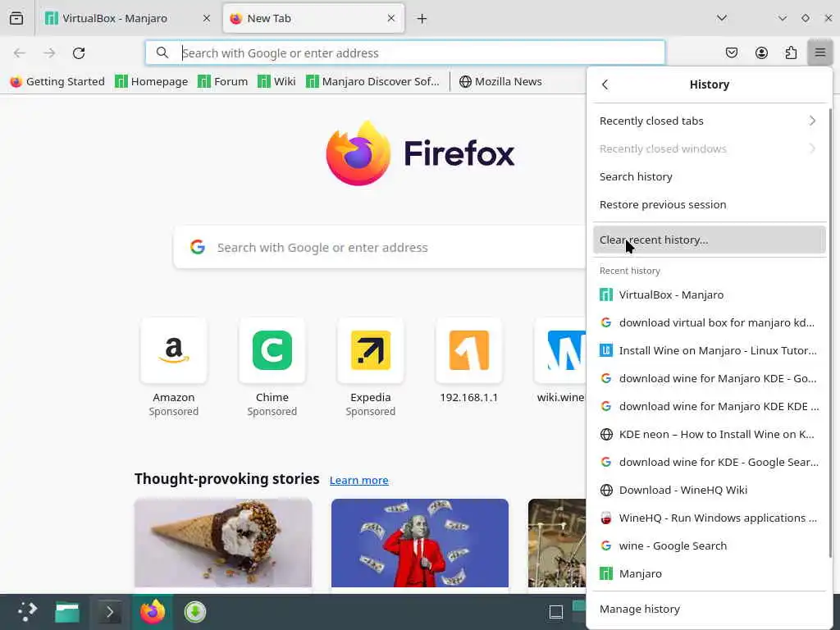This screenshot has height=630, width=840.
Task: Click the address bar input field
Action: (x=405, y=52)
